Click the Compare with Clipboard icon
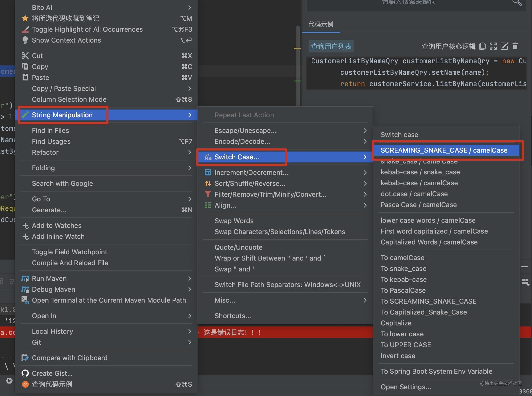Screen dimensions: 532x396 25,358
